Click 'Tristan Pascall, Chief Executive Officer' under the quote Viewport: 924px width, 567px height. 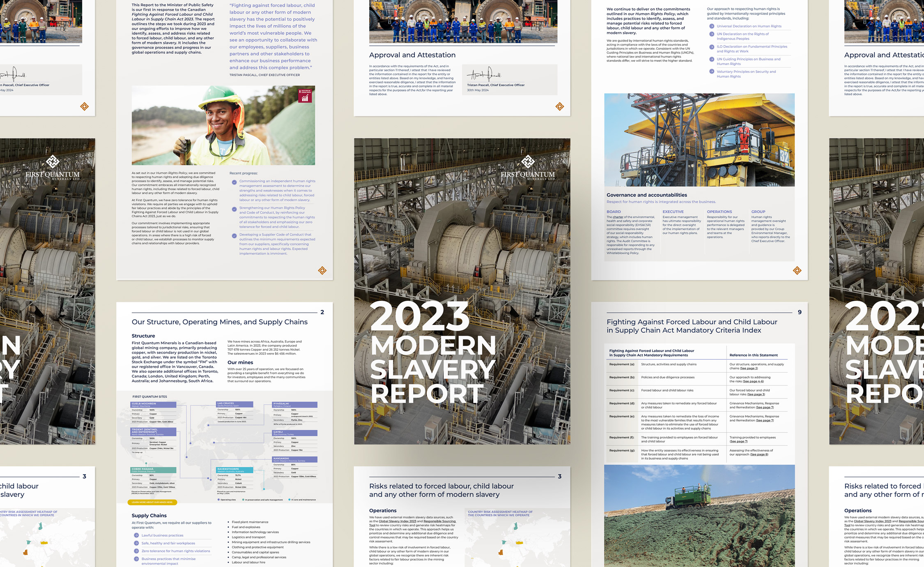pyautogui.click(x=264, y=75)
